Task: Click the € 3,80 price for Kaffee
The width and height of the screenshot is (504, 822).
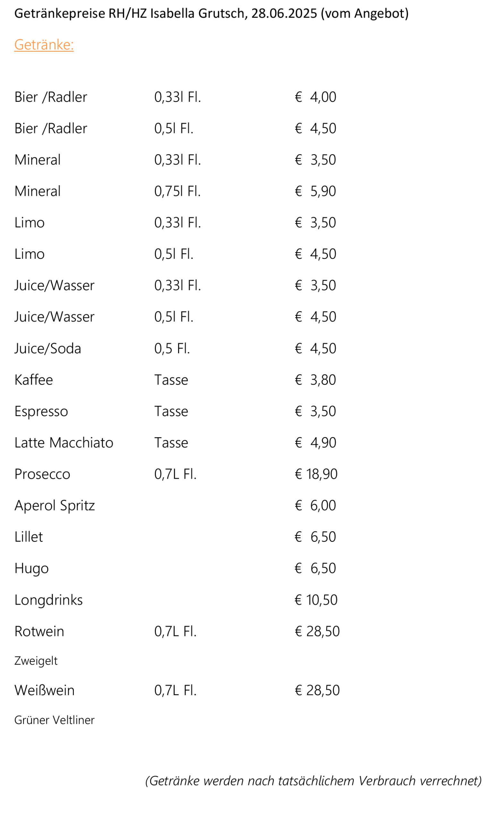Action: [x=315, y=380]
